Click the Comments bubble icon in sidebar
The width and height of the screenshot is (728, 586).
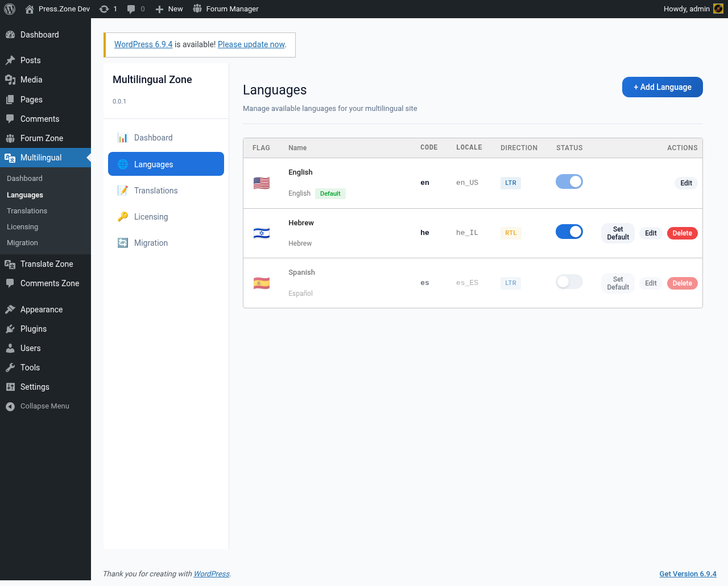pyautogui.click(x=10, y=119)
